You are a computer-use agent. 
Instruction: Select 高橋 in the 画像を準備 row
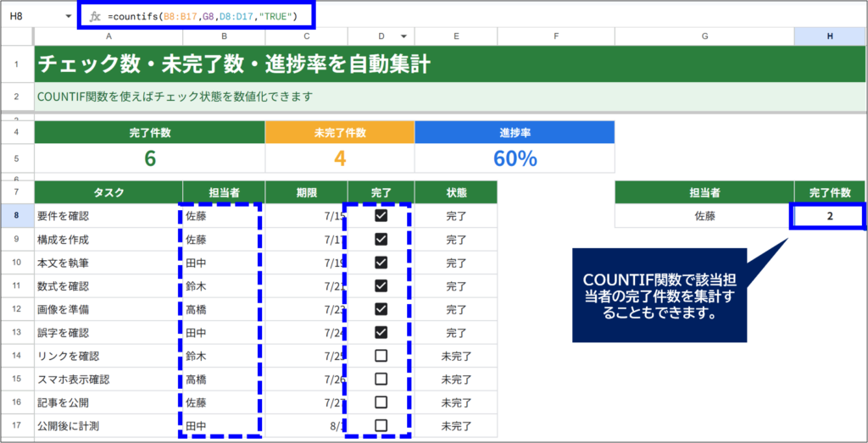tap(224, 308)
